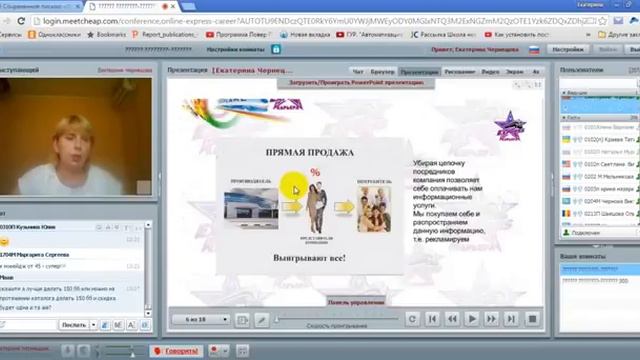The height and width of the screenshot is (360, 640).
Task: Jump to the first slide
Action: (432, 319)
